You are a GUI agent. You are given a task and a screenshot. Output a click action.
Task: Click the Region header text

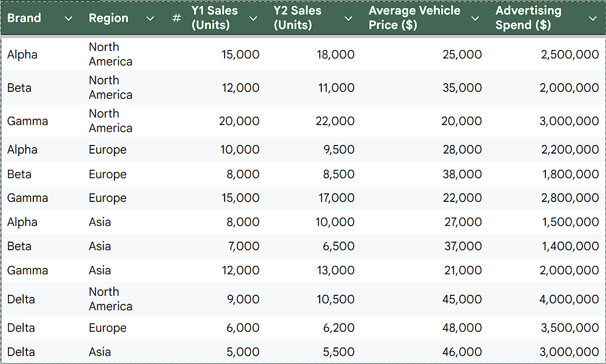[x=109, y=18]
